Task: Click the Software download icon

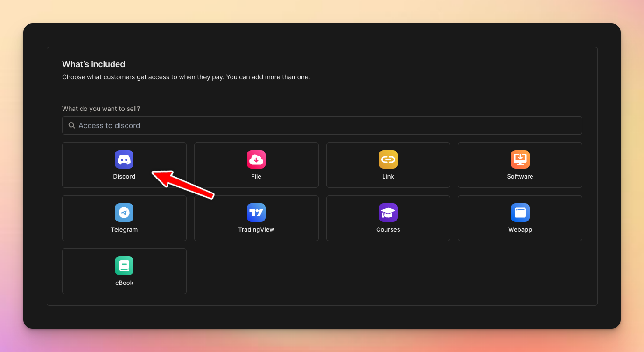Action: 520,159
